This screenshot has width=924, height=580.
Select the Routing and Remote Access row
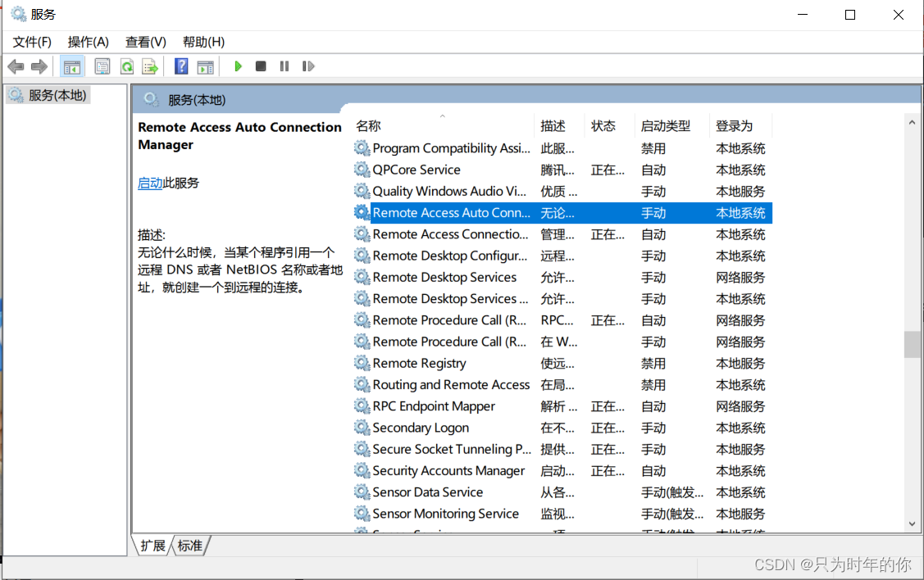(x=562, y=384)
